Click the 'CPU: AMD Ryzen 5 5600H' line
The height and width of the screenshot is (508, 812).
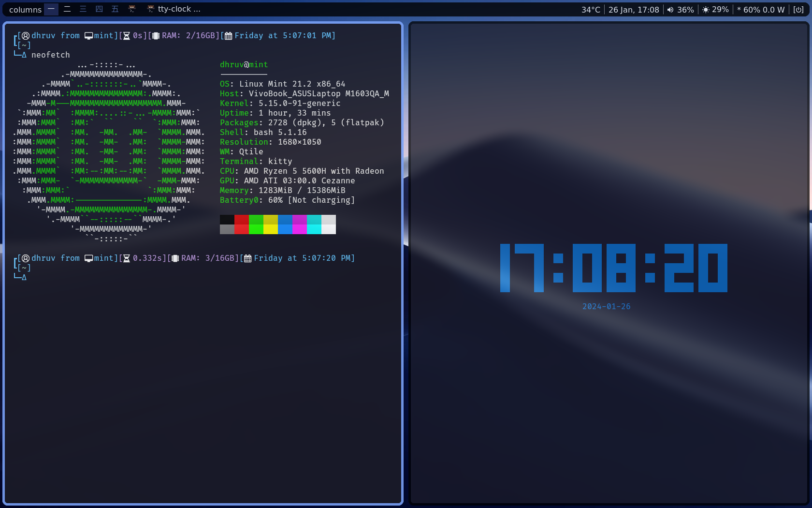pyautogui.click(x=302, y=171)
